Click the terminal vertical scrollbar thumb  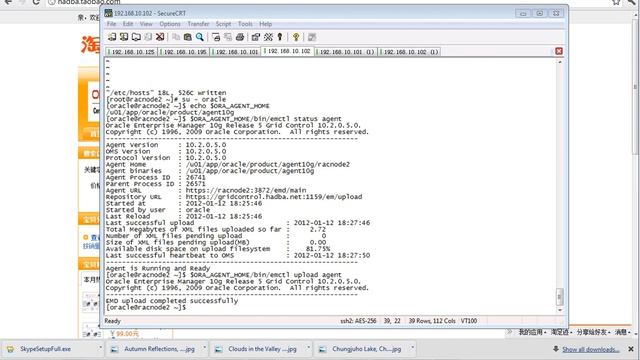[x=560, y=297]
